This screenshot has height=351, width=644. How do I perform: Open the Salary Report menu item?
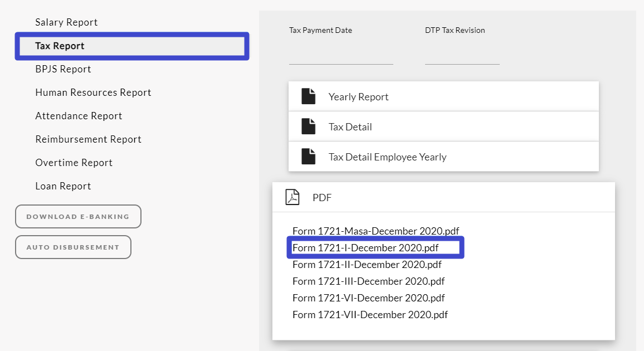coord(66,22)
